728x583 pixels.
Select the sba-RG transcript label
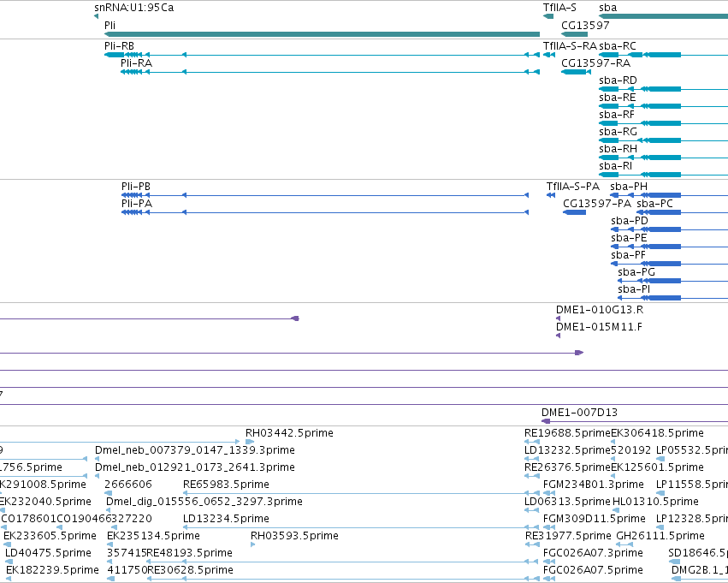pos(618,132)
